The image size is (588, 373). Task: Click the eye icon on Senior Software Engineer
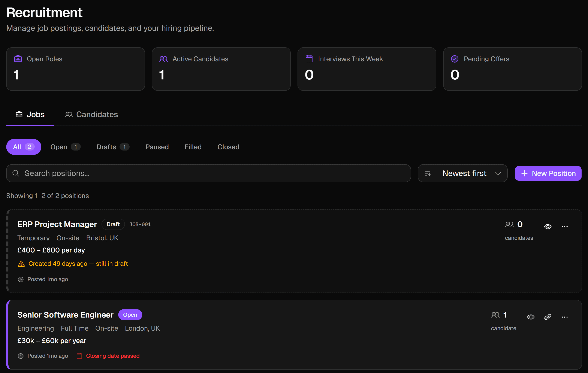(531, 317)
